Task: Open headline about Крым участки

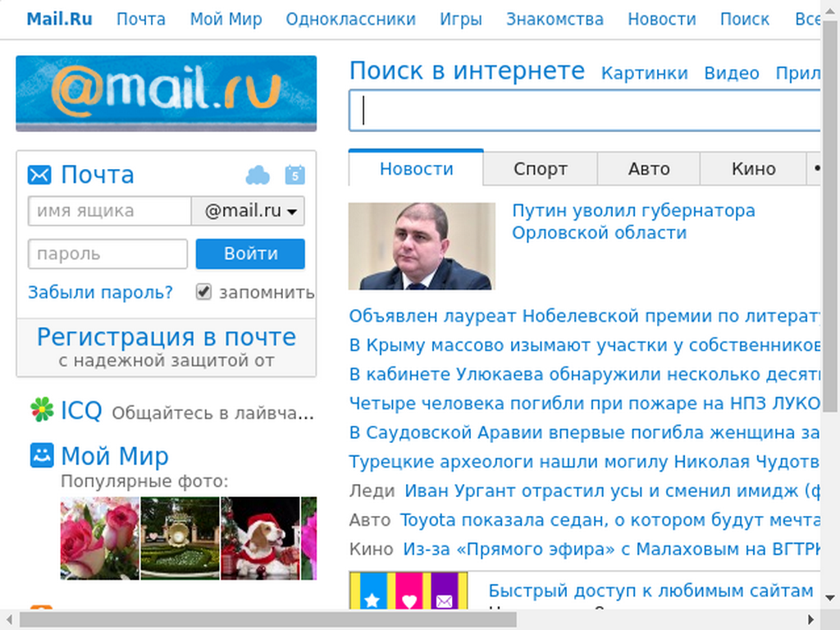Action: 584,345
